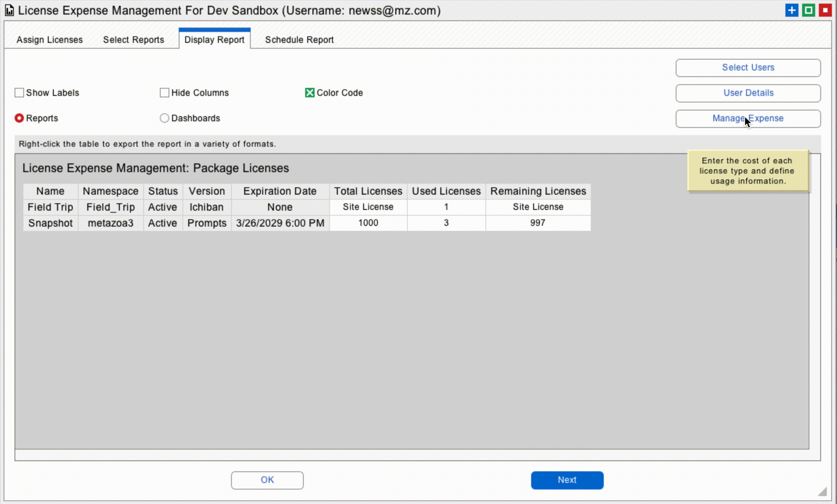The width and height of the screenshot is (837, 504).
Task: Click the Version column header
Action: pyautogui.click(x=207, y=191)
